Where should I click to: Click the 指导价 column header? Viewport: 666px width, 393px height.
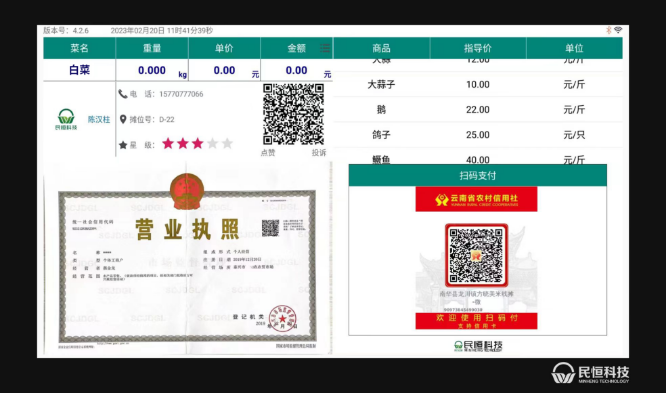tap(478, 48)
